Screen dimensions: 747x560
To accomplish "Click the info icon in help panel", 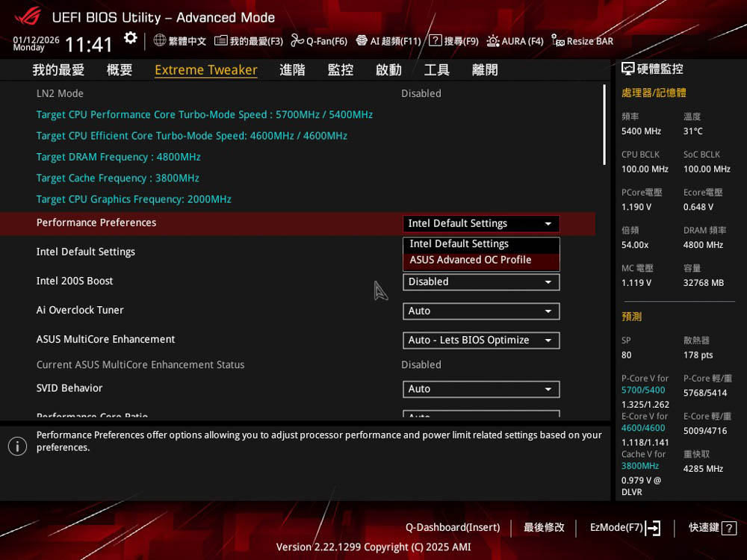I will (x=17, y=446).
